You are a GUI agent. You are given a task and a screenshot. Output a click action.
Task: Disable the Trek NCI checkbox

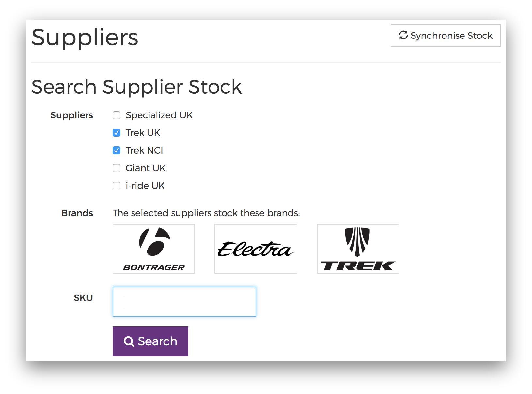[x=116, y=150]
